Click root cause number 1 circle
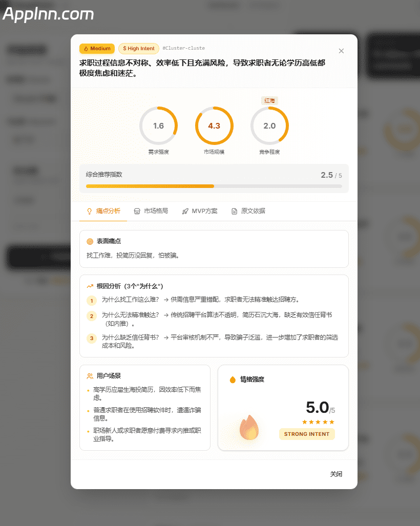Viewport: 420px width, 526px height. pyautogui.click(x=92, y=301)
